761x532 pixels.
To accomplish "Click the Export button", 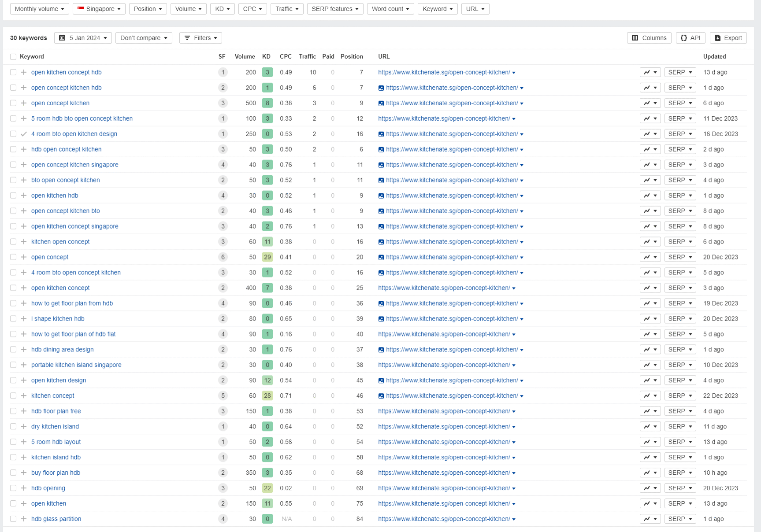I will (x=728, y=38).
